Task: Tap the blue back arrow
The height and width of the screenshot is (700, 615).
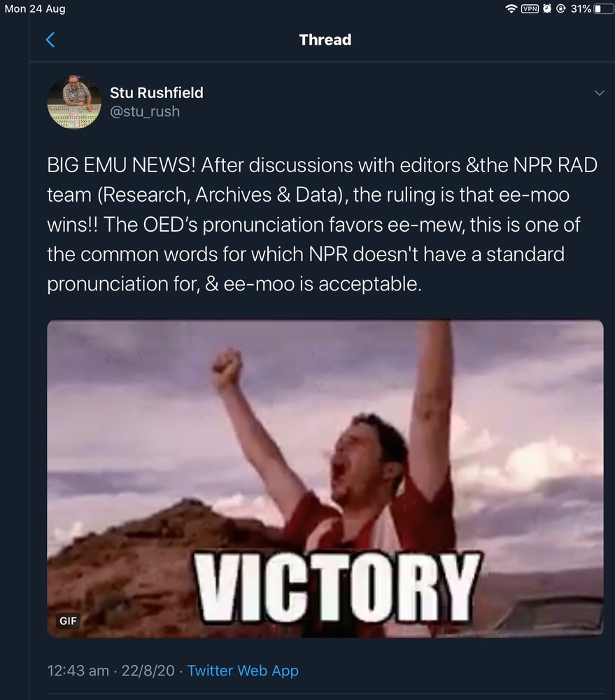Action: click(50, 40)
